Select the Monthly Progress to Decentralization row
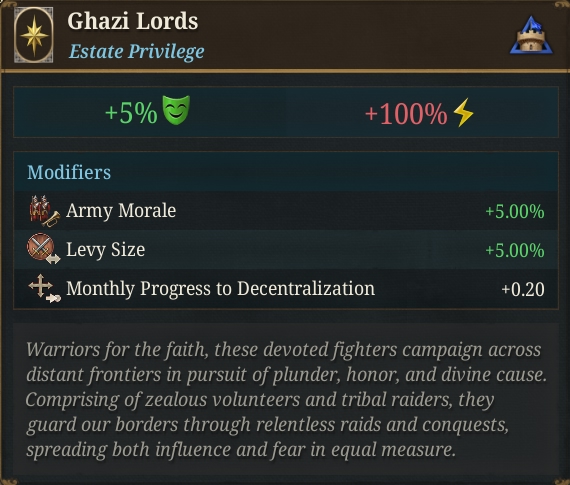This screenshot has height=485, width=570. (286, 289)
